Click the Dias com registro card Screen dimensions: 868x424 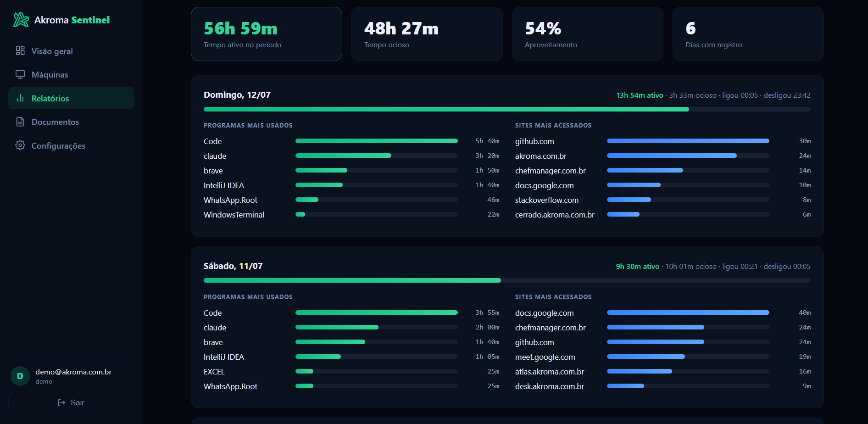748,34
